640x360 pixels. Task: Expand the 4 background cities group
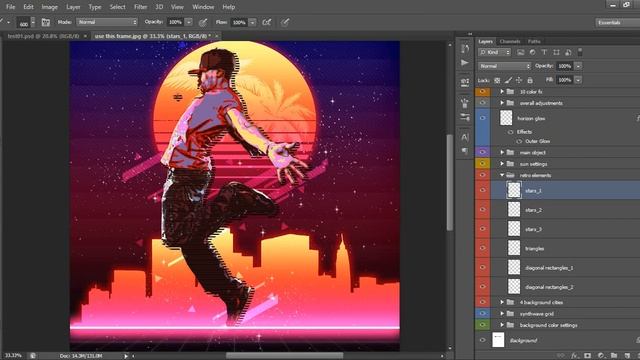[502, 302]
